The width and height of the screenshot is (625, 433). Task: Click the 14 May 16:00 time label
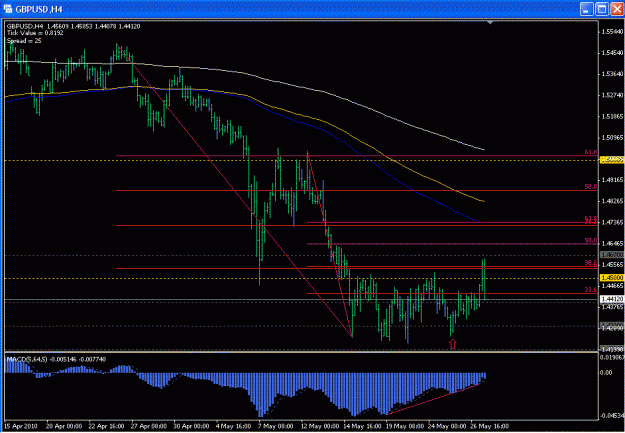click(x=361, y=424)
